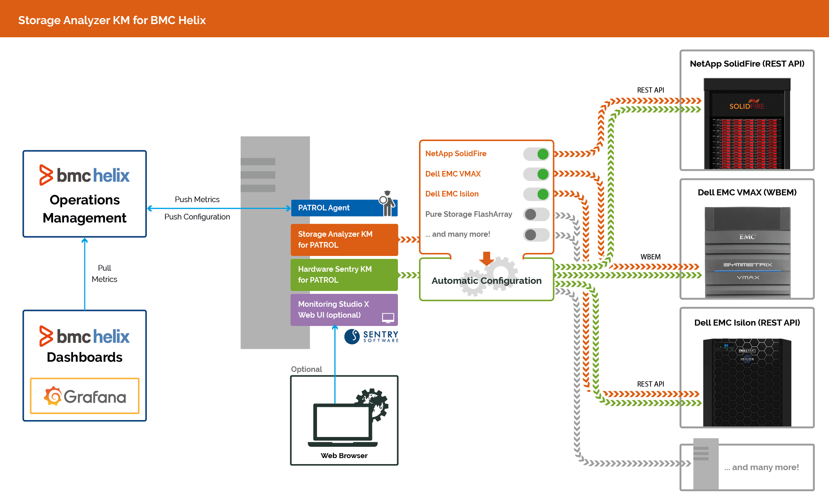Viewport: 829px width, 504px height.
Task: Select the Storage Analyzer KM for PATROL block
Action: click(x=344, y=240)
